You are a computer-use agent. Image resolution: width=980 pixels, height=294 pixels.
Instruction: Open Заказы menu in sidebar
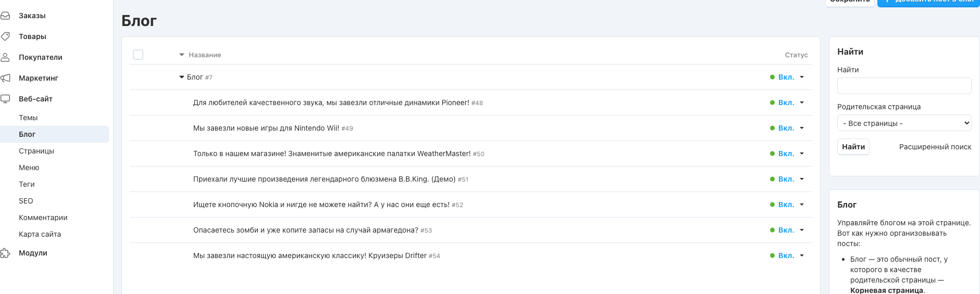(x=32, y=16)
